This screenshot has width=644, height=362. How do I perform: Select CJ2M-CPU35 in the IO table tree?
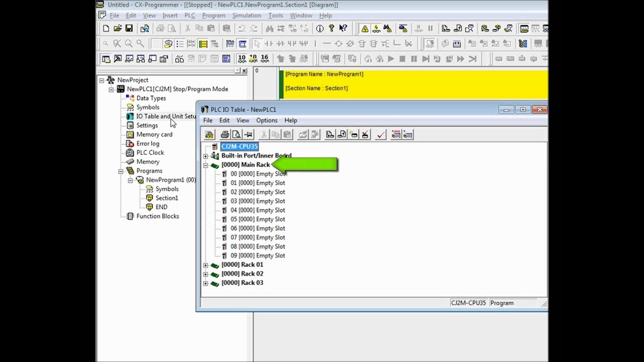click(x=239, y=146)
